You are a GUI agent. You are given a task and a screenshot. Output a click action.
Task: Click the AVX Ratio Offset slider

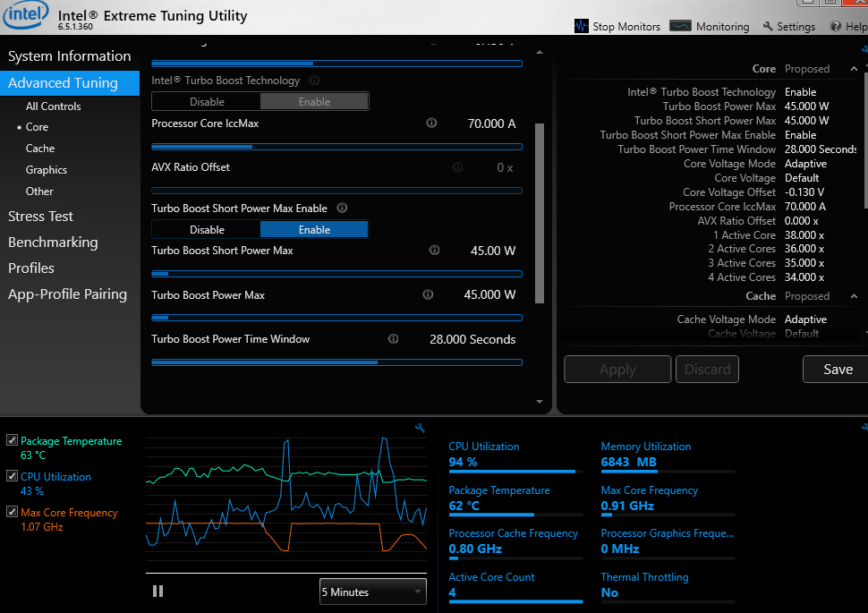(x=336, y=191)
